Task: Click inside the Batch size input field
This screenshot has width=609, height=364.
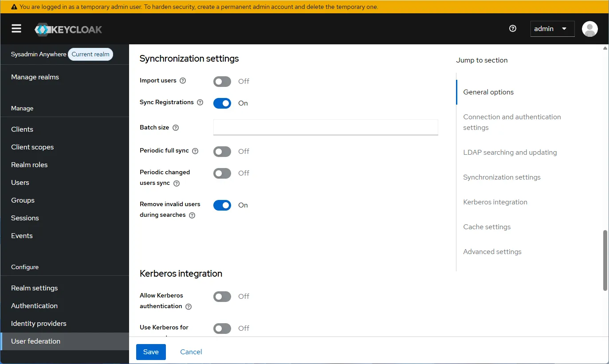Action: (325, 127)
